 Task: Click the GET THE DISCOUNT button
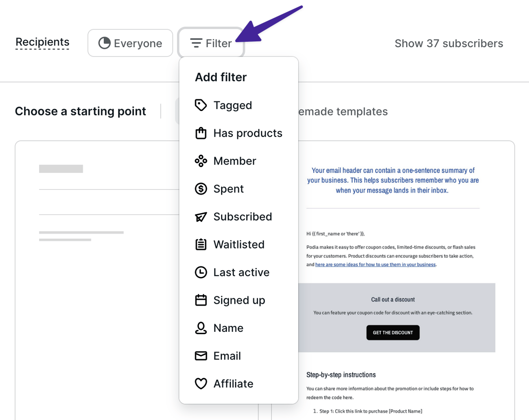[393, 333]
